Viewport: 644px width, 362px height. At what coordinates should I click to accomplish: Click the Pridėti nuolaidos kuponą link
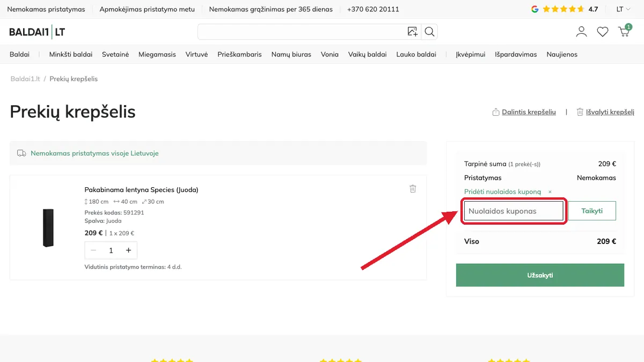(502, 192)
